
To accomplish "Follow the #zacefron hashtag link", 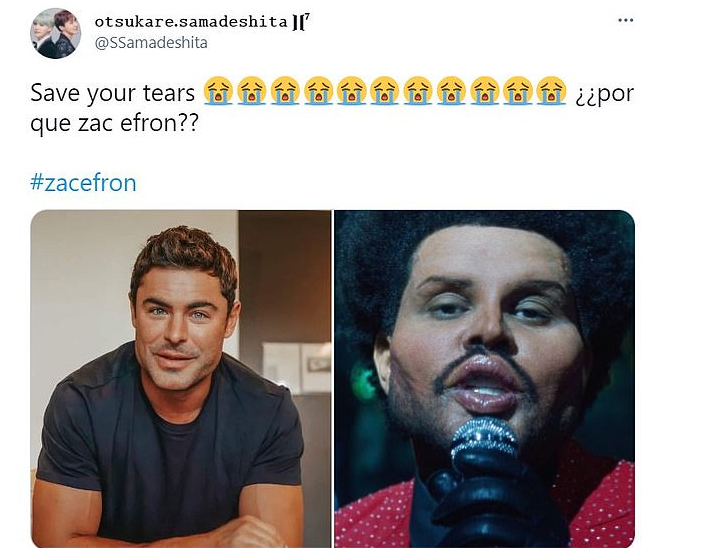I will coord(83,183).
